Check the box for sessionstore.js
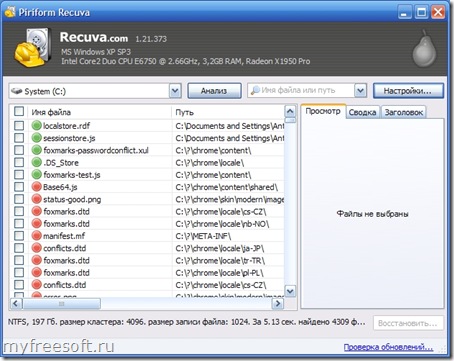Image resolution: width=454 pixels, height=361 pixels. (x=19, y=138)
